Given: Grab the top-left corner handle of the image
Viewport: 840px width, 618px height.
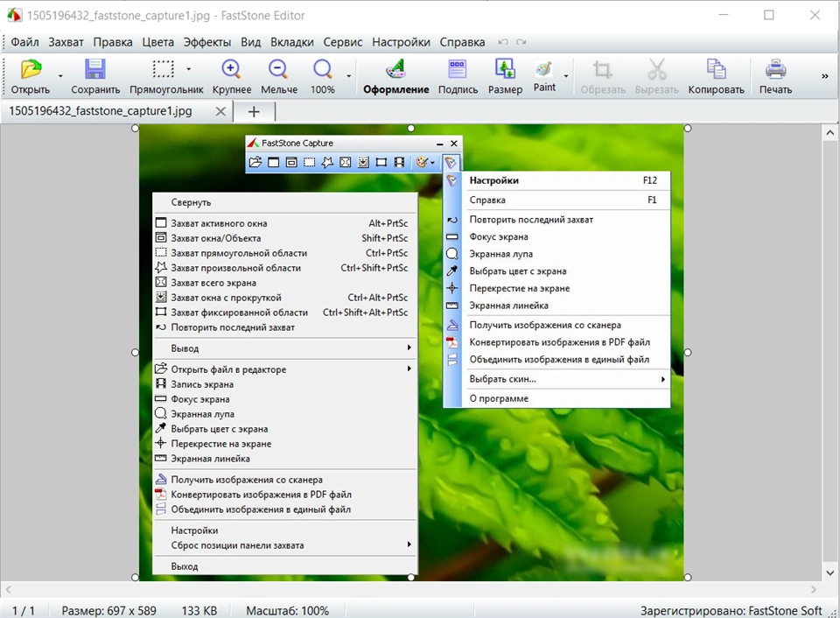Looking at the screenshot, I should click(x=135, y=128).
